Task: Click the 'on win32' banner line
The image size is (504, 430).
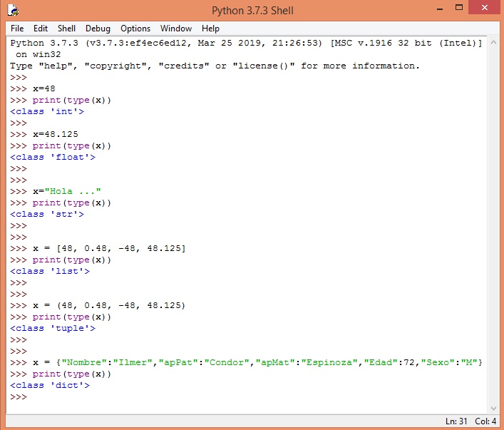Action: [38, 54]
